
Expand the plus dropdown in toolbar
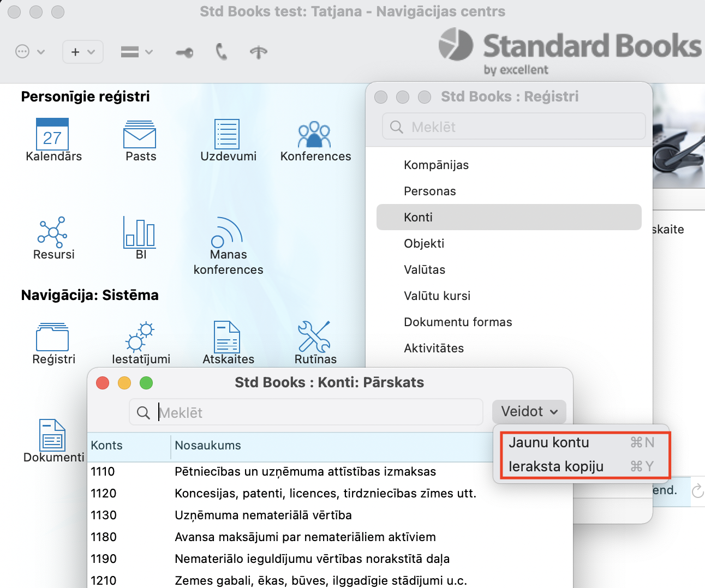(x=83, y=52)
